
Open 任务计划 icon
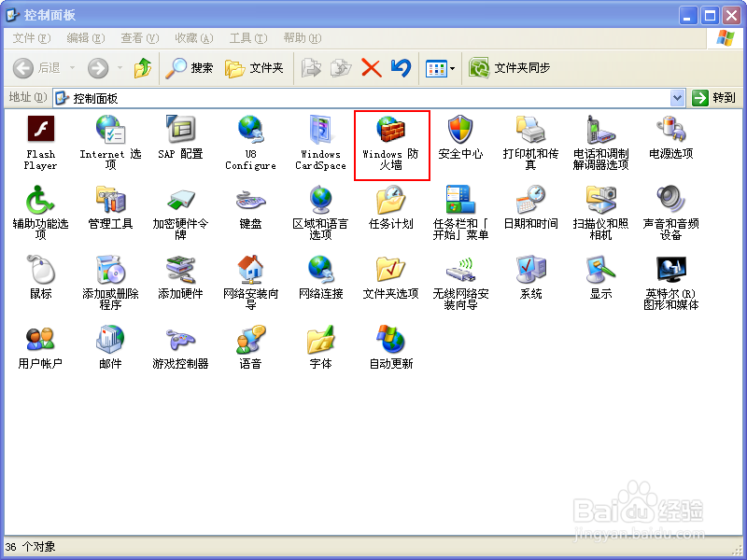pyautogui.click(x=390, y=207)
